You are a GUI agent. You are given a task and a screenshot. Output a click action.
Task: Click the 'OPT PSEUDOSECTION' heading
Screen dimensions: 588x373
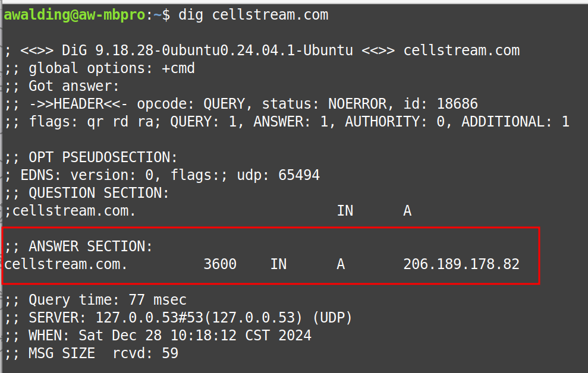click(x=103, y=157)
